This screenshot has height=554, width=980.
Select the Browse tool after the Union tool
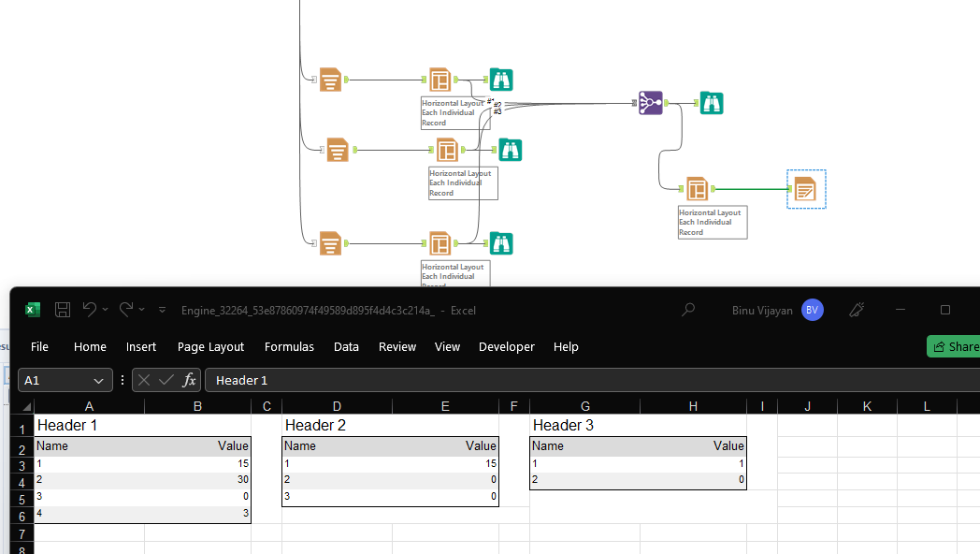(711, 103)
